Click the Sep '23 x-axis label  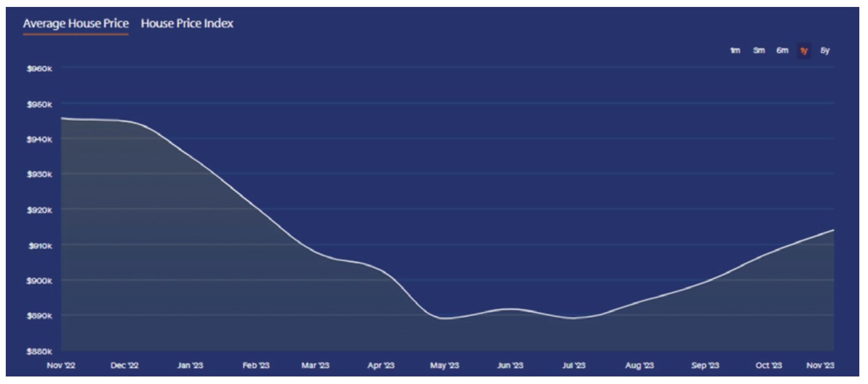click(x=706, y=365)
